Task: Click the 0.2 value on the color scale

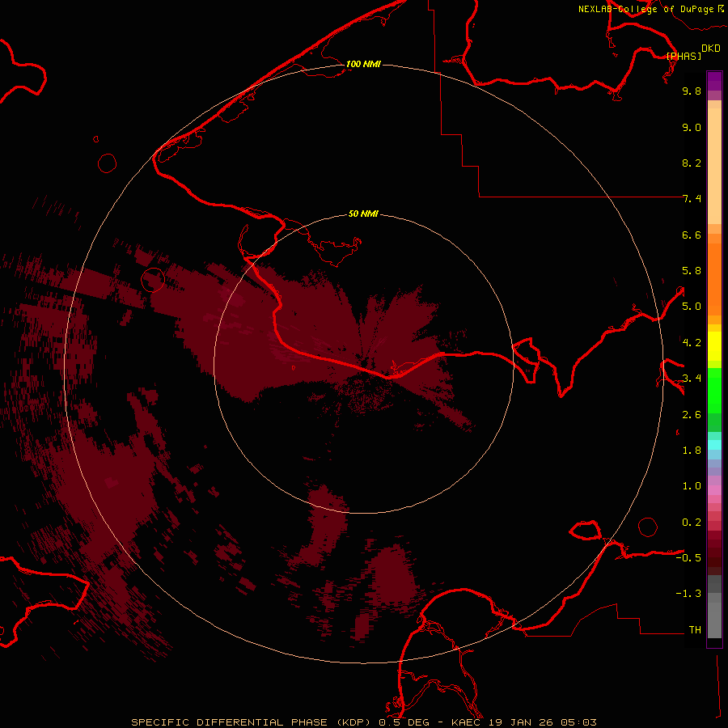Action: tap(692, 523)
